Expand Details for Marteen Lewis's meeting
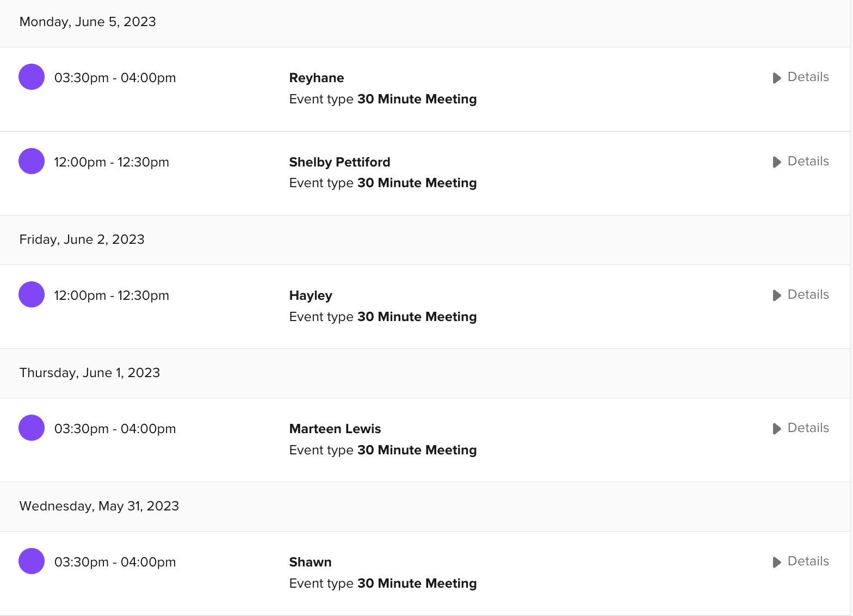Image resolution: width=853 pixels, height=616 pixels. pyautogui.click(x=801, y=428)
